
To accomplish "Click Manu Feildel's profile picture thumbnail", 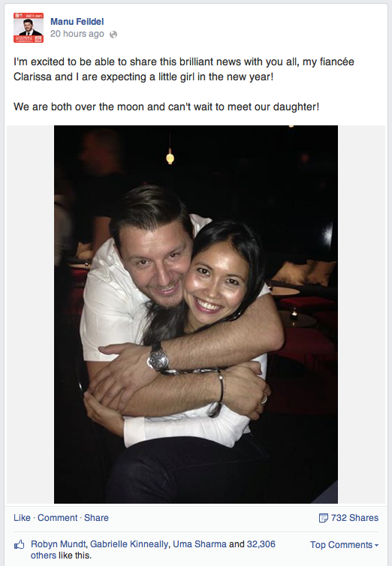I will (29, 28).
